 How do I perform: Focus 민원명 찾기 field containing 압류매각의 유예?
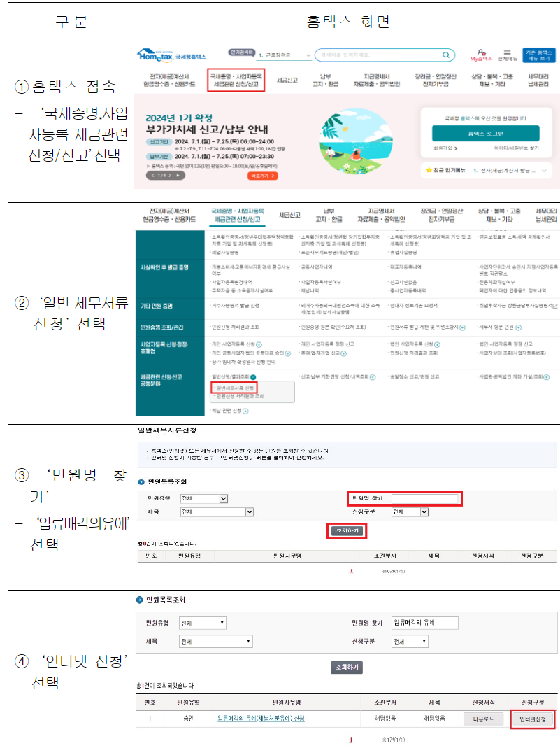click(425, 623)
